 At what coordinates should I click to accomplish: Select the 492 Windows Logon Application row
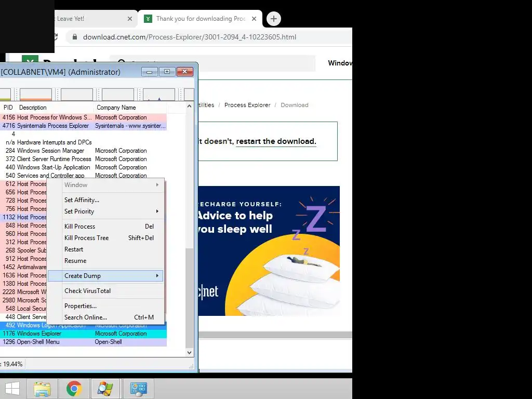click(x=83, y=326)
